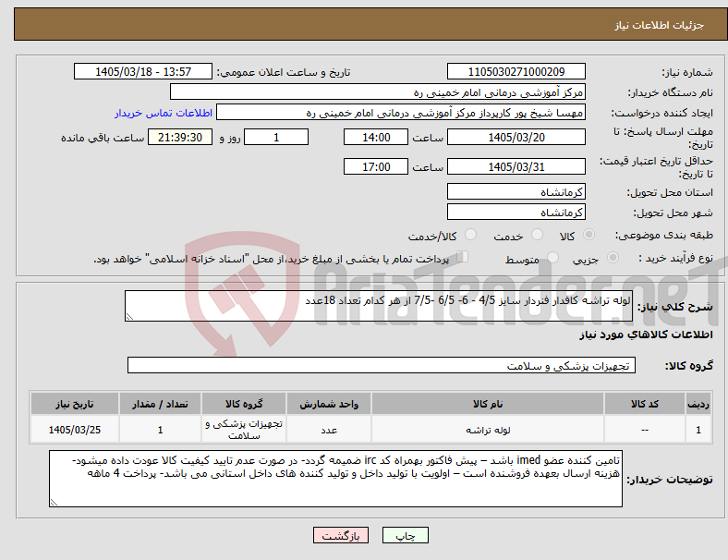The image size is (728, 560).
Task: Click the نام کالا column header
Action: pos(488,404)
